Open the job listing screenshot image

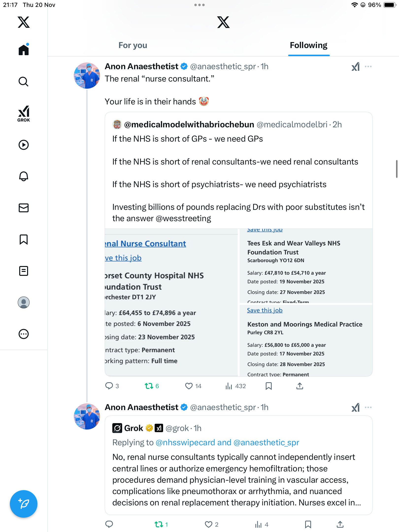coord(238,302)
